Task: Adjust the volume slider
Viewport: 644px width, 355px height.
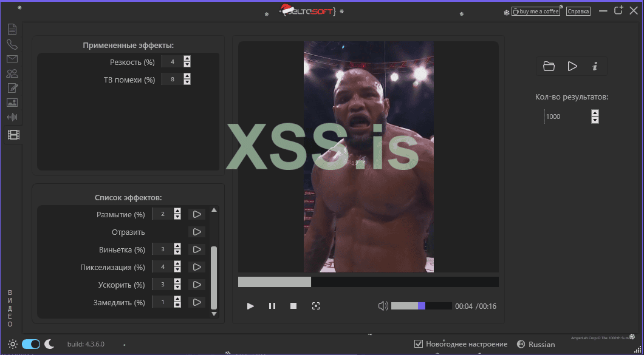Action: point(422,306)
